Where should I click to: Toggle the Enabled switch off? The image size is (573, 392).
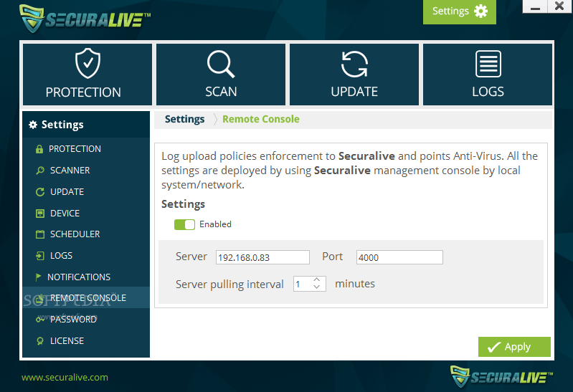[184, 224]
